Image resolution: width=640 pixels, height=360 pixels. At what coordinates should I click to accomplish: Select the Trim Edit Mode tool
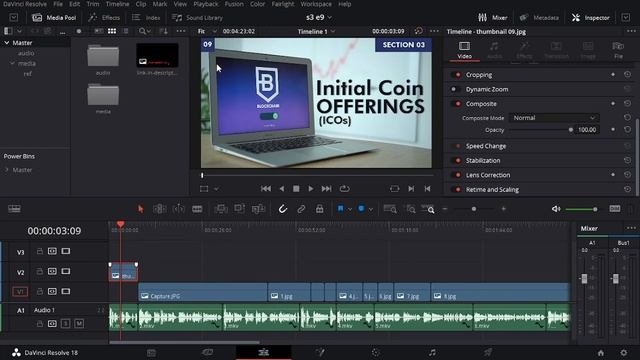point(159,209)
